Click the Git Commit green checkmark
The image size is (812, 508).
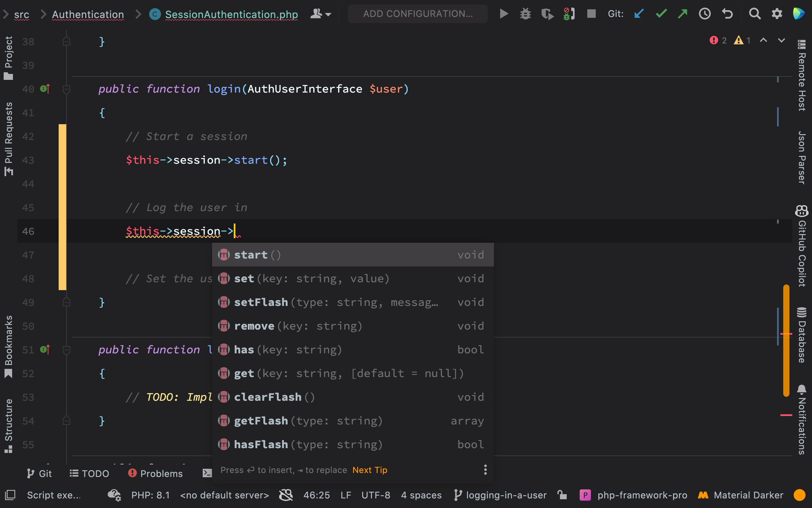click(x=661, y=14)
